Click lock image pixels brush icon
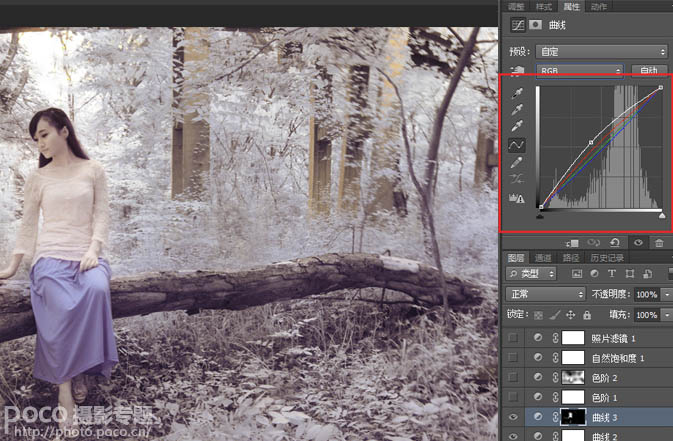This screenshot has width=673, height=441. [555, 316]
